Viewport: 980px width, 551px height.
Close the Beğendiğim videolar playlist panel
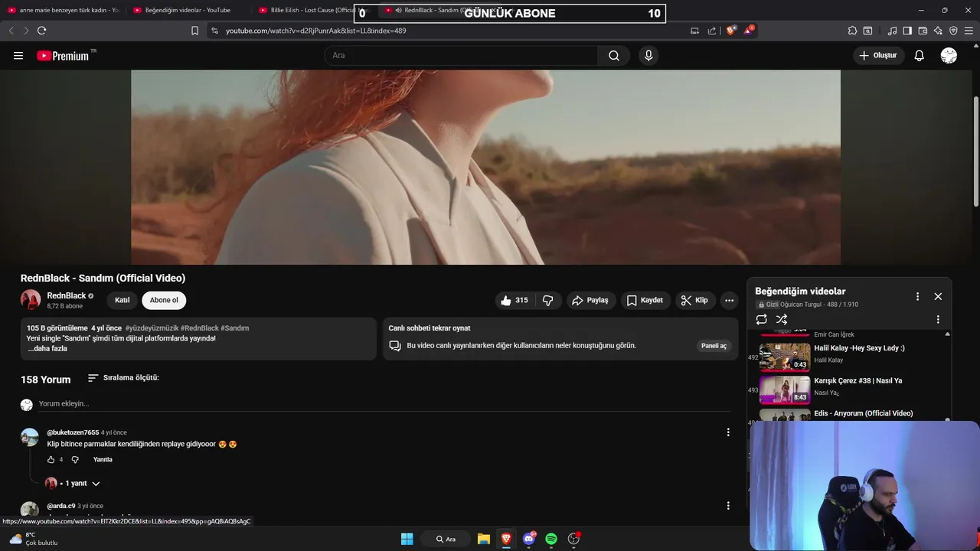938,296
